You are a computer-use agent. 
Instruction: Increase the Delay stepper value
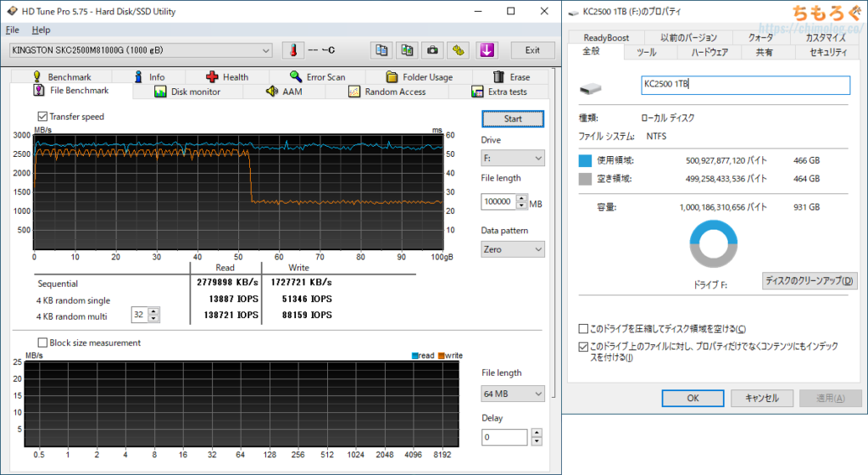point(537,433)
